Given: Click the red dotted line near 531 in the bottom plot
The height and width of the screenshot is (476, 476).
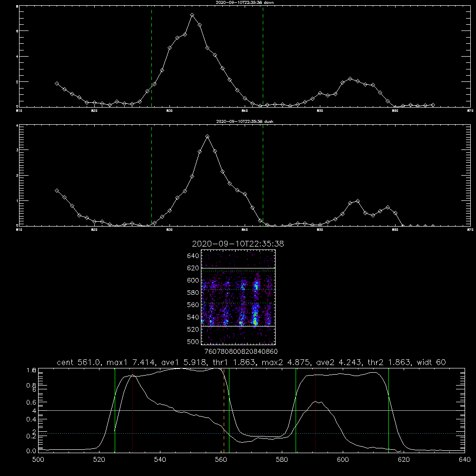Looking at the screenshot, I should point(133,410).
